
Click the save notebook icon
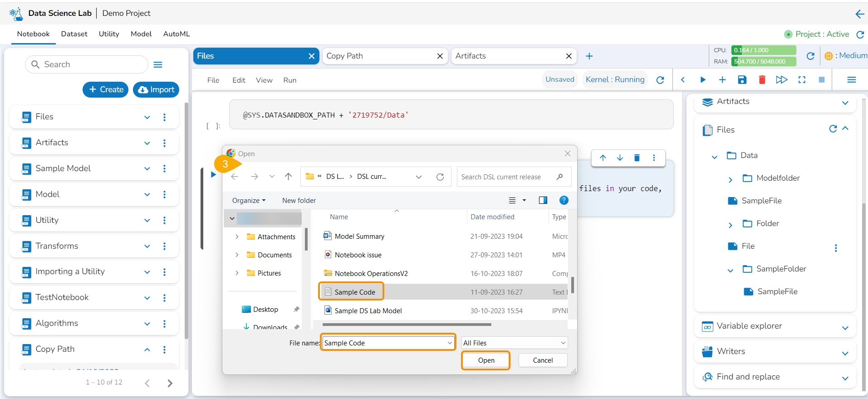tap(742, 80)
